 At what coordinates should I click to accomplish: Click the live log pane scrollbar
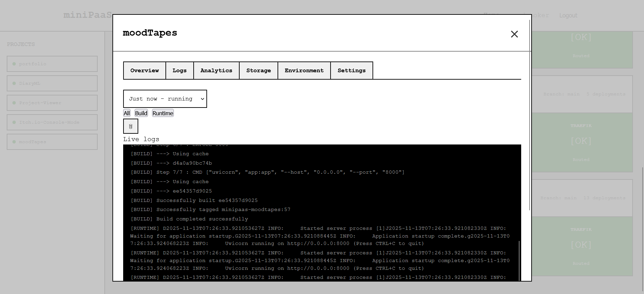pyautogui.click(x=519, y=260)
